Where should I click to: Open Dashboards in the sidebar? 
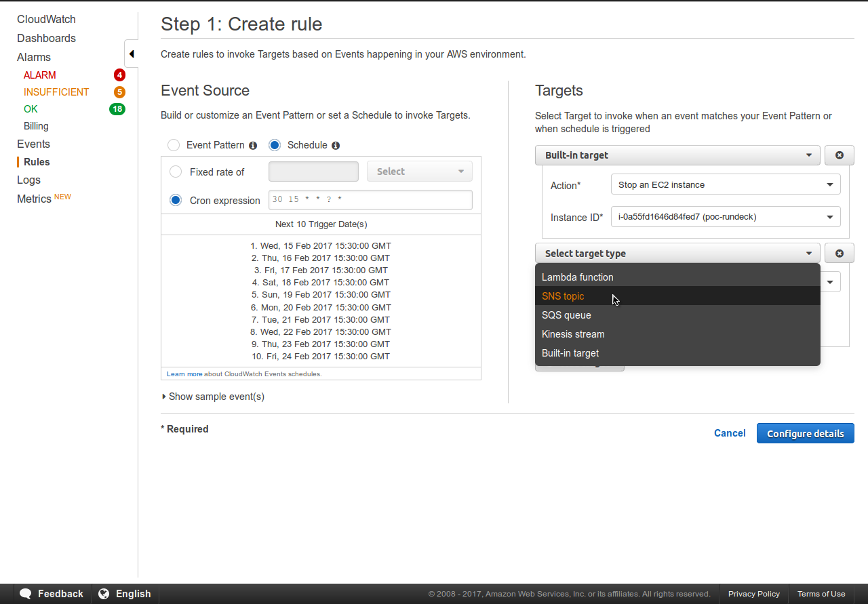46,39
